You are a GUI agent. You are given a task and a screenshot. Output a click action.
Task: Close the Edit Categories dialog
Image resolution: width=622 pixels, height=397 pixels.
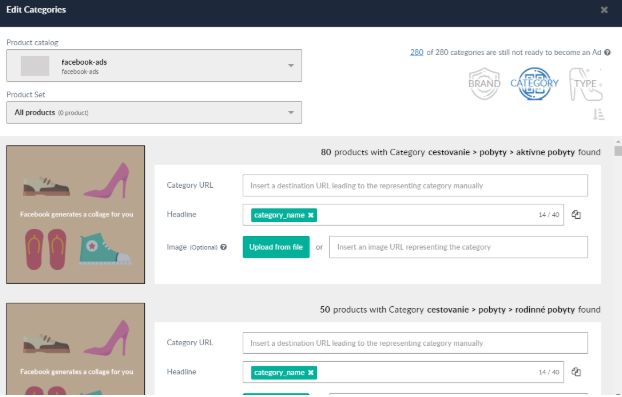tap(604, 10)
